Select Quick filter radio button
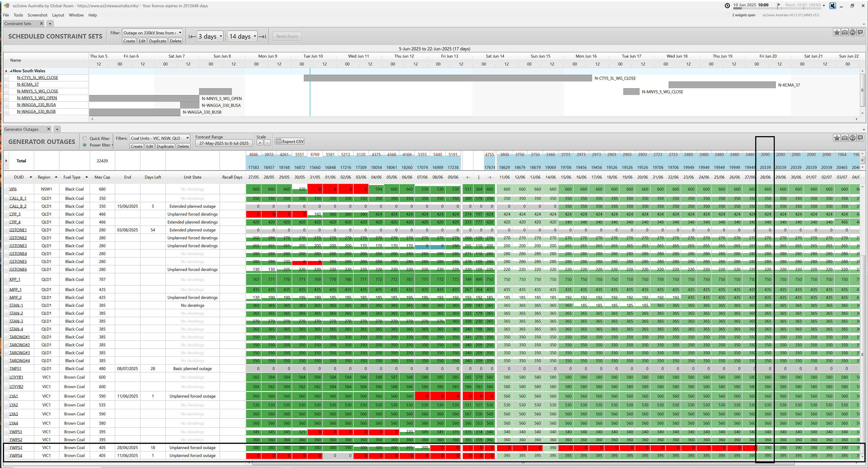This screenshot has width=868, height=468. click(x=85, y=138)
